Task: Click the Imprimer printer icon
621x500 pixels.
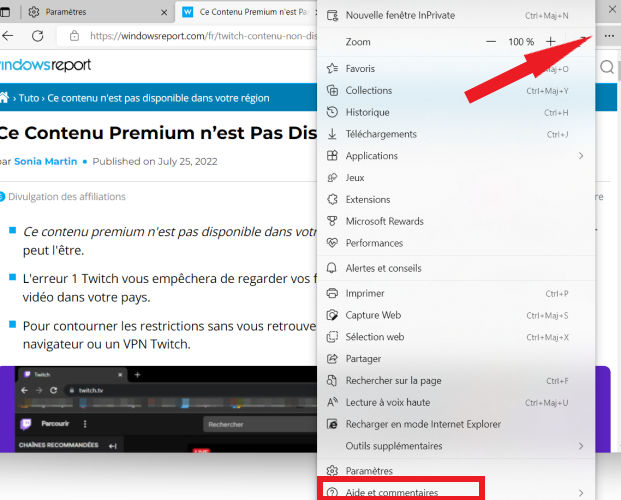Action: (x=332, y=293)
